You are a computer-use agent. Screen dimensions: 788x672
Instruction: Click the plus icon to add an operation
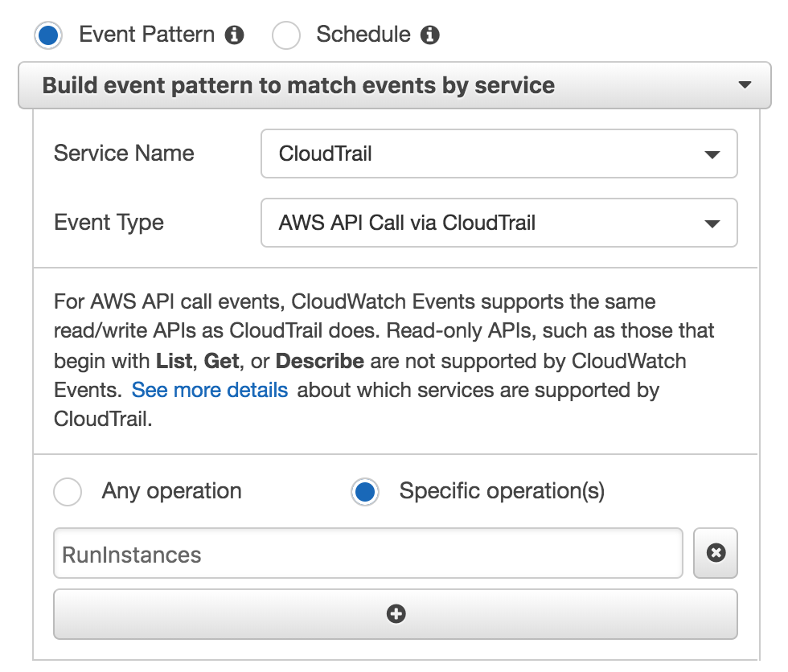click(396, 614)
